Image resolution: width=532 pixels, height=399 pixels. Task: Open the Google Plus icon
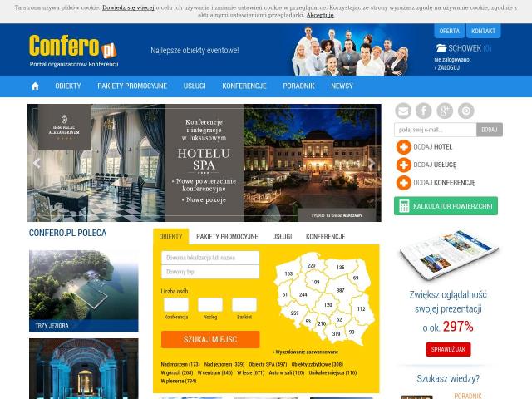click(445, 111)
